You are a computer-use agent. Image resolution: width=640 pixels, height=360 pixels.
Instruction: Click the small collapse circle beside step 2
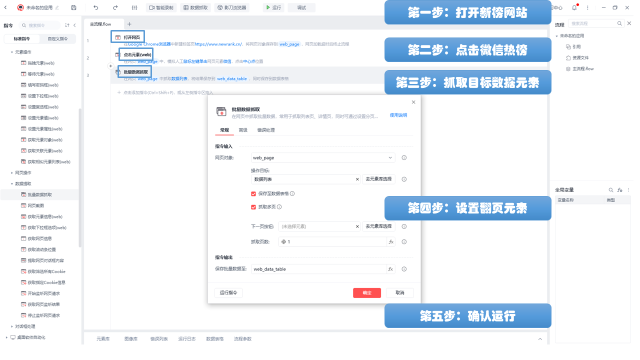pyautogui.click(x=110, y=66)
